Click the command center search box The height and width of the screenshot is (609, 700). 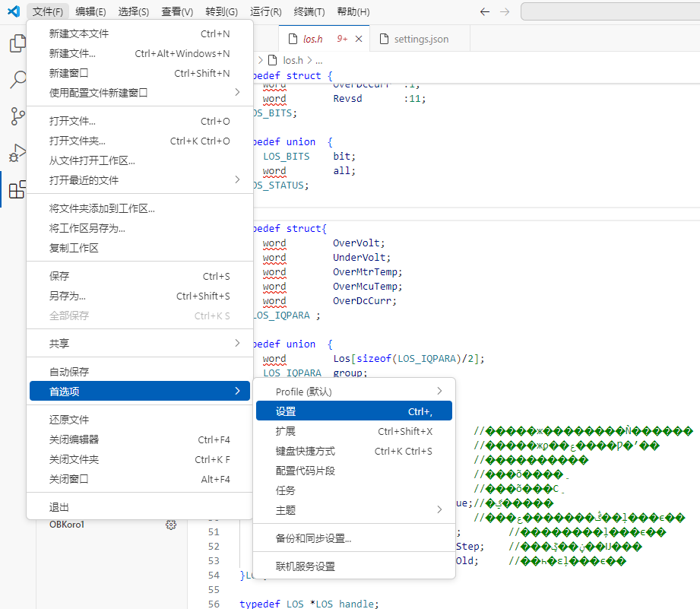pyautogui.click(x=610, y=11)
